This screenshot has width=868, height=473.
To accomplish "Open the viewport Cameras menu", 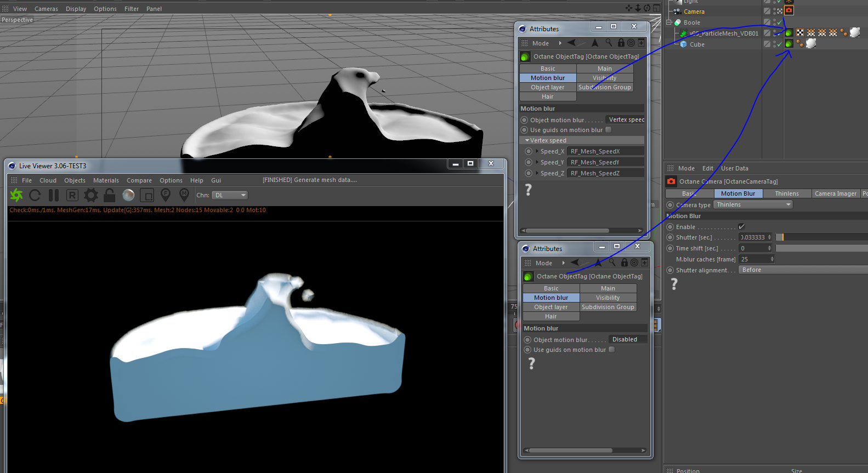I will [x=46, y=9].
